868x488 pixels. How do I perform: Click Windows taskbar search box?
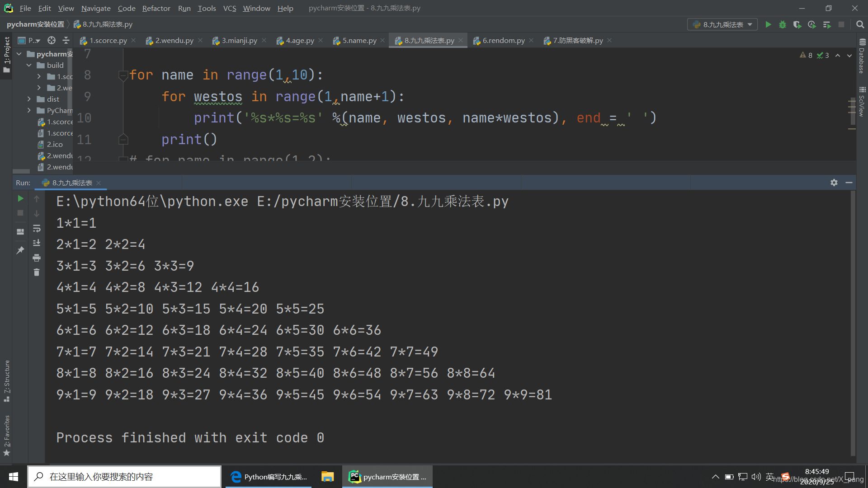click(124, 477)
